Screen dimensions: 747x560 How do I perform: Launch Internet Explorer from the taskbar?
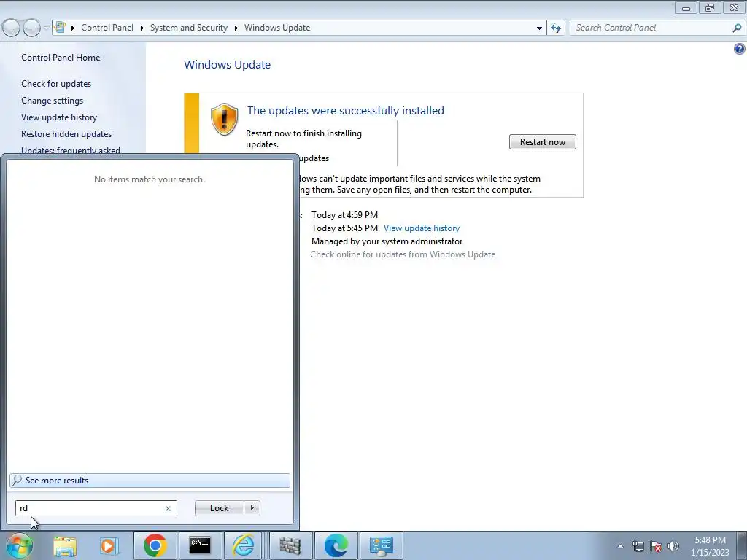pos(244,545)
